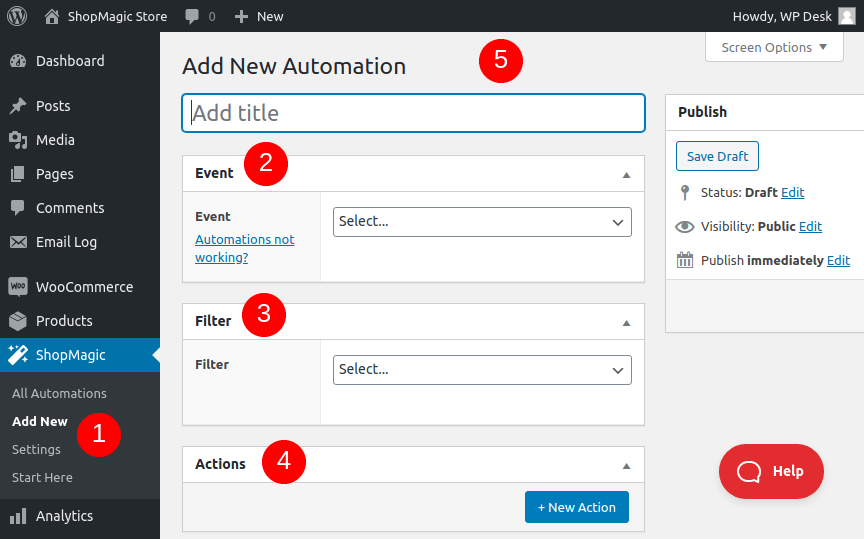Image resolution: width=864 pixels, height=539 pixels.
Task: Edit the Status Draft setting
Action: click(x=792, y=192)
